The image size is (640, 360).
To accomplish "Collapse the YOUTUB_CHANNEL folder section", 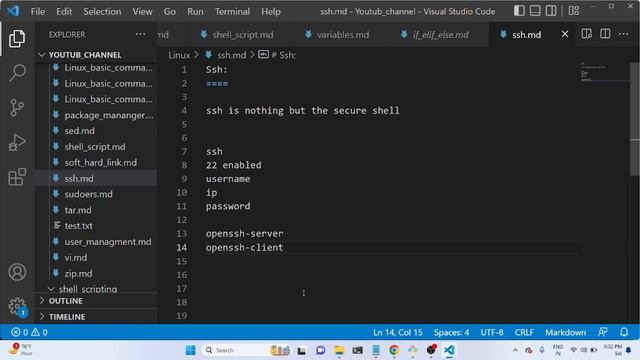I will [x=96, y=55].
